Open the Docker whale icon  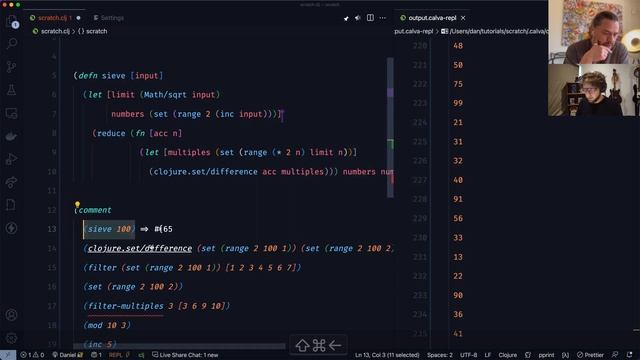(11, 136)
